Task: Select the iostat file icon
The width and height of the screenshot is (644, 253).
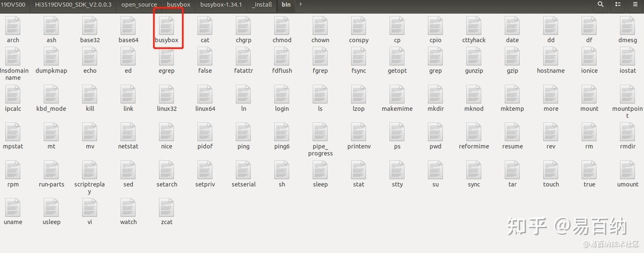Action: (628, 56)
